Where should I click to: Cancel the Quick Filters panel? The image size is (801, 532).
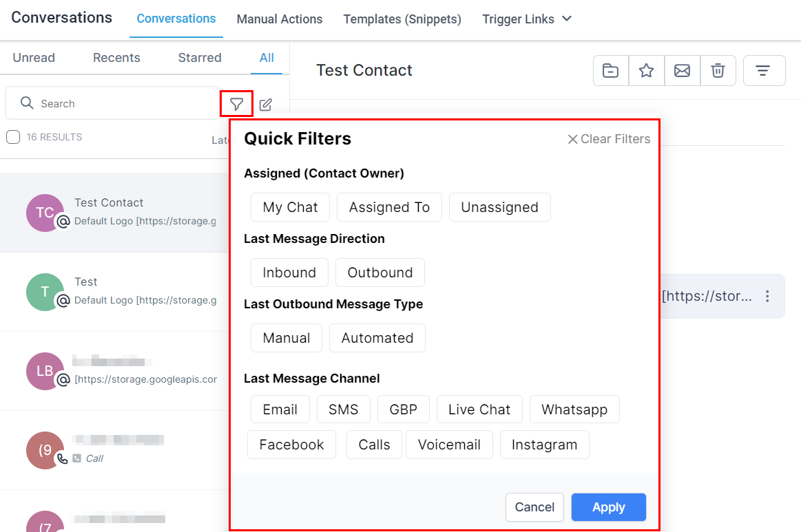(x=534, y=507)
